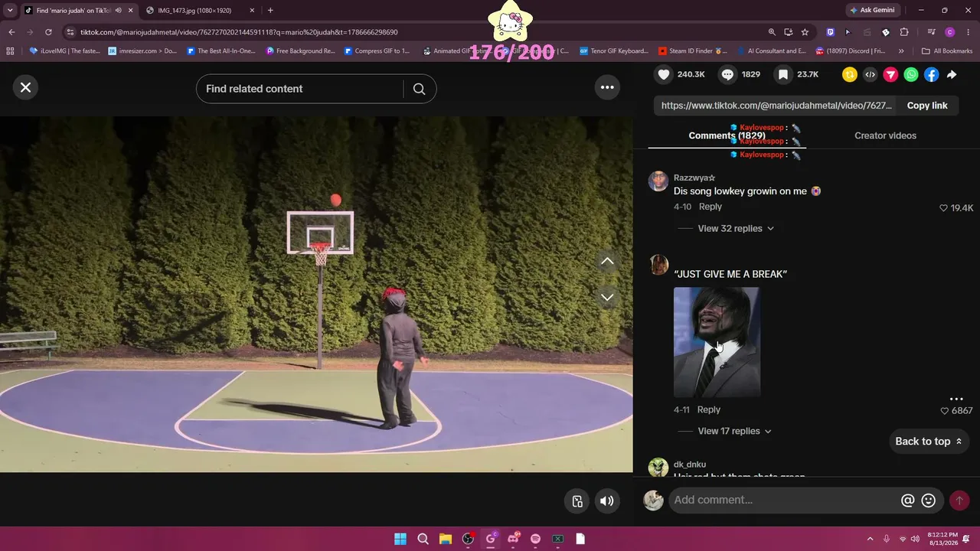Click the comment bubble icon showing 1829

tap(727, 74)
